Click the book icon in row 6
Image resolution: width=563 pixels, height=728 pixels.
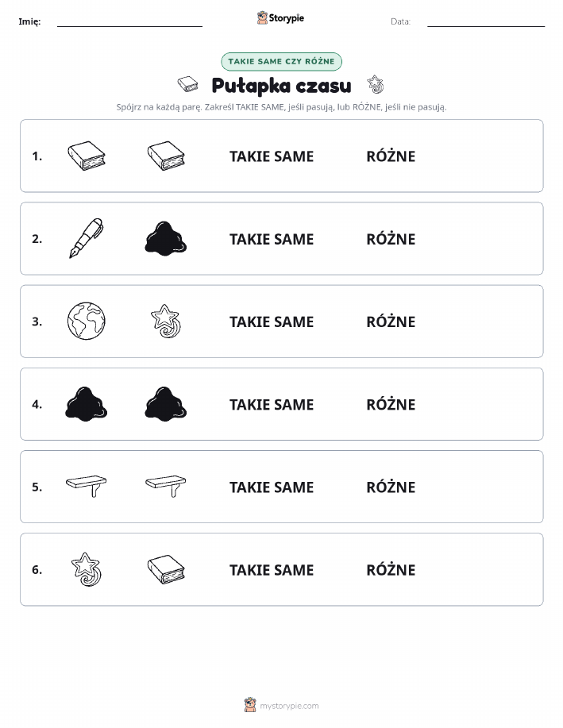coord(166,568)
